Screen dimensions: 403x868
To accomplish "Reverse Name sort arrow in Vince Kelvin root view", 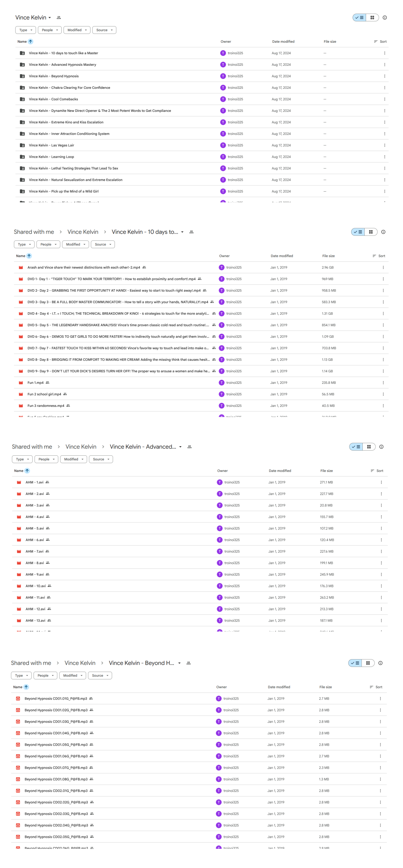I will 31,41.
